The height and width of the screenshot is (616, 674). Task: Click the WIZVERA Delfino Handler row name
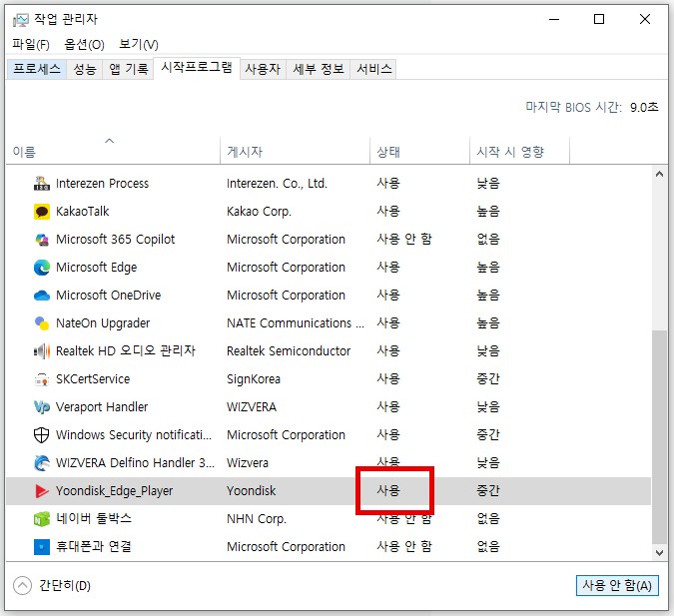tap(135, 463)
